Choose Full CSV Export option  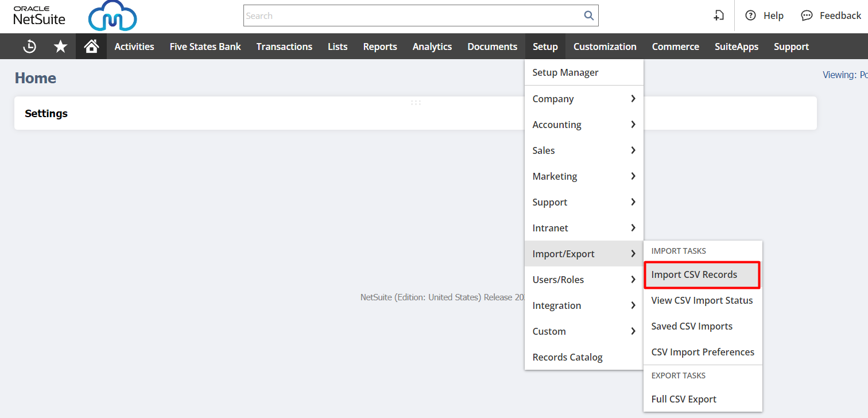coord(684,399)
